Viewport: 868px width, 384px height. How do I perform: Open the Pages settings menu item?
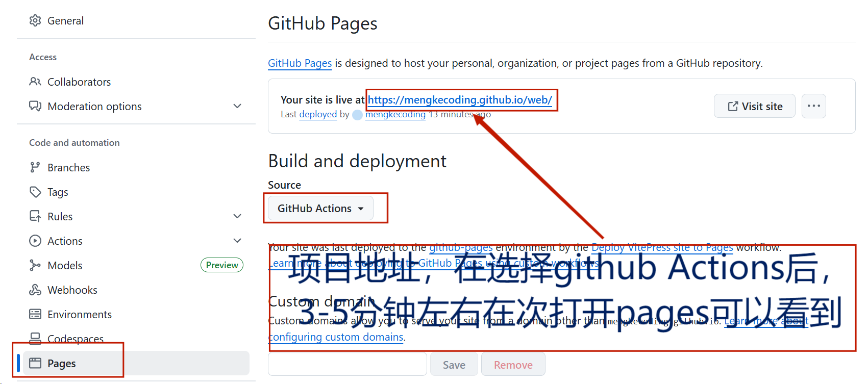(62, 363)
